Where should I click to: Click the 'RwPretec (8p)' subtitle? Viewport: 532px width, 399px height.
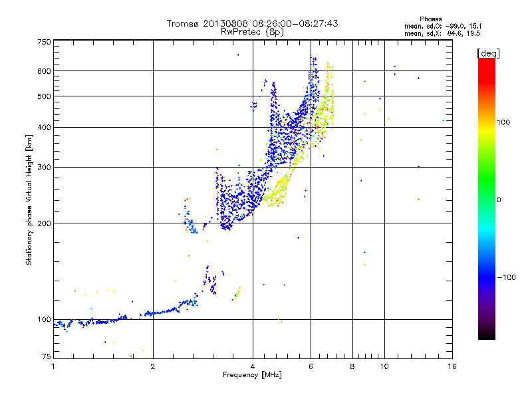pyautogui.click(x=252, y=32)
